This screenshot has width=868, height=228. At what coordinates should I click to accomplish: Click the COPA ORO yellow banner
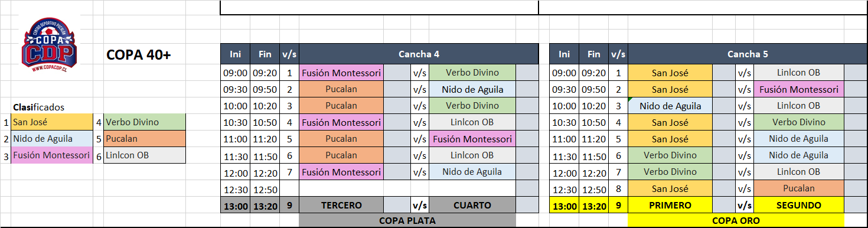(x=736, y=220)
